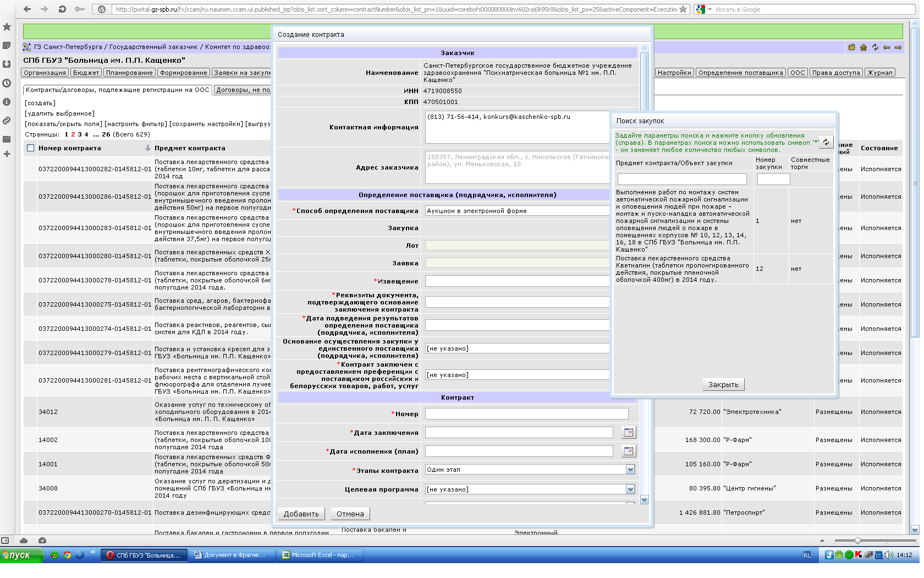Open the Определение поставщика menu tab
This screenshot has width=924, height=578.
tap(740, 73)
